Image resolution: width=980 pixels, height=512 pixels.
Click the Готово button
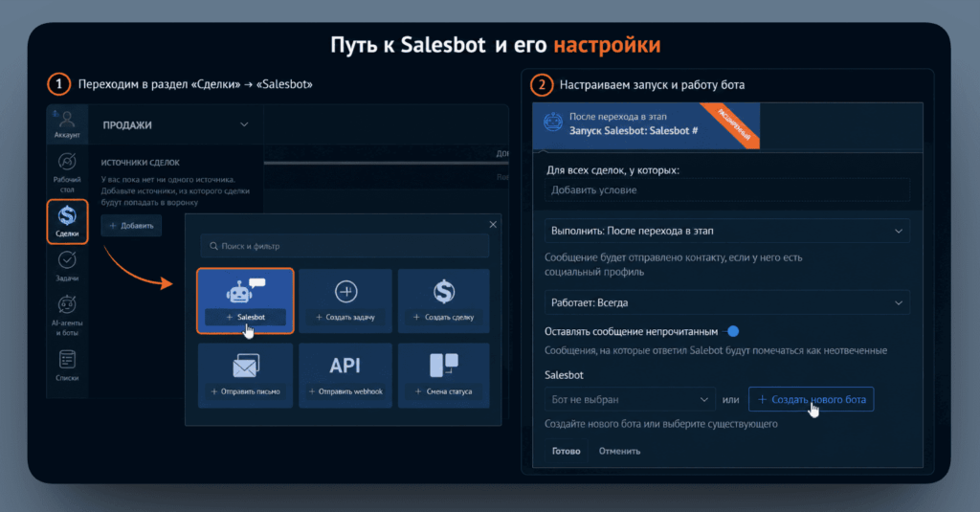click(x=567, y=451)
